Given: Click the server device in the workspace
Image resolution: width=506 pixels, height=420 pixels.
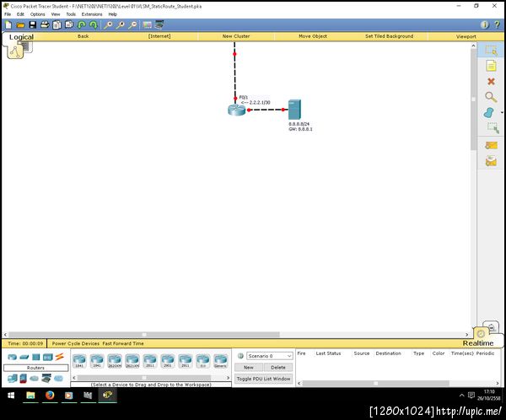Looking at the screenshot, I should 294,110.
